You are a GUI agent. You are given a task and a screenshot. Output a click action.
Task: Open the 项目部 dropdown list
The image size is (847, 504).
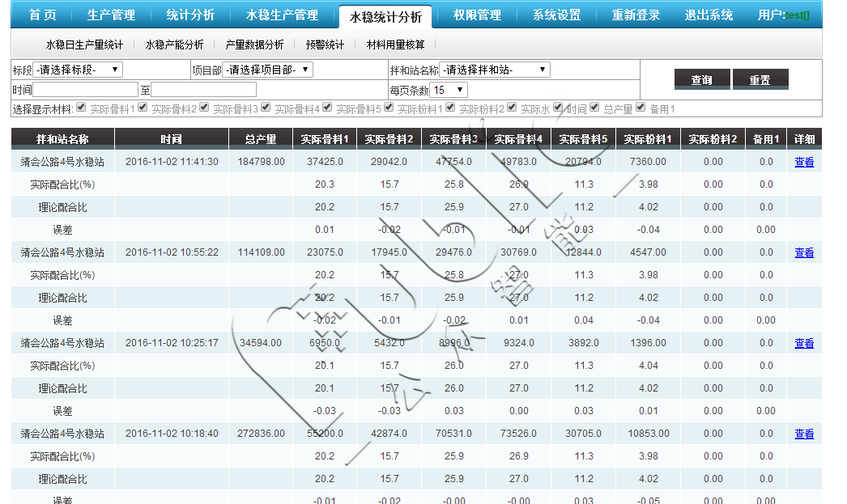267,70
